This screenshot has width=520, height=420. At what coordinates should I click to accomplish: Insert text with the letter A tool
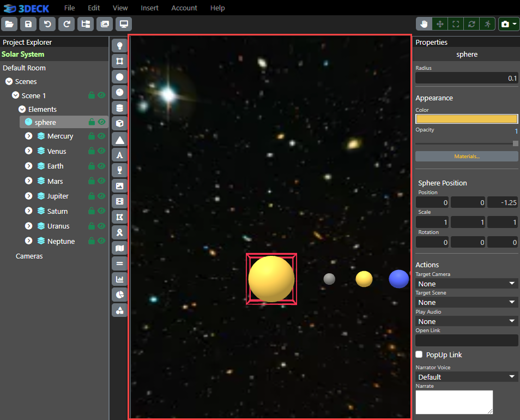[120, 155]
